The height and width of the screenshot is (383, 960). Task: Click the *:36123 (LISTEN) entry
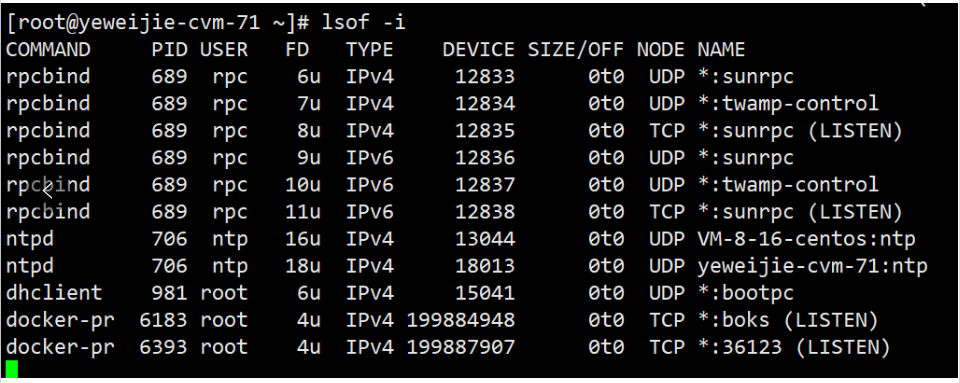[x=794, y=347]
